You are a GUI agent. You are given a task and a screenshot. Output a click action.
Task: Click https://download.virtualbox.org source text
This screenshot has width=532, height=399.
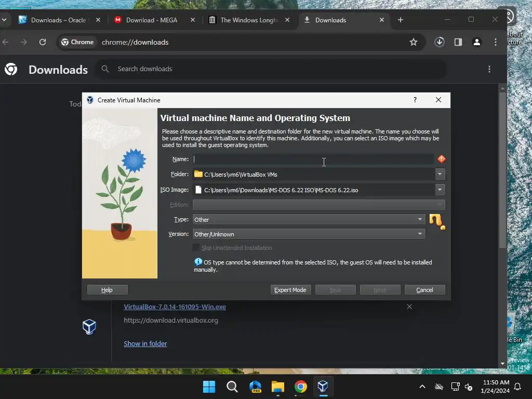pos(170,320)
